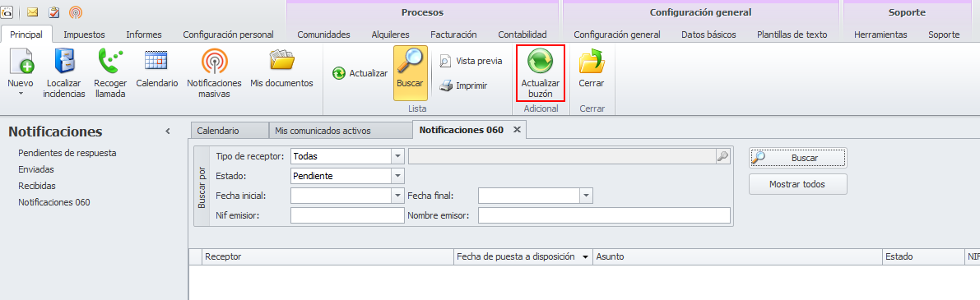The height and width of the screenshot is (300, 980).
Task: Open Localizar incidencias
Action: (64, 74)
